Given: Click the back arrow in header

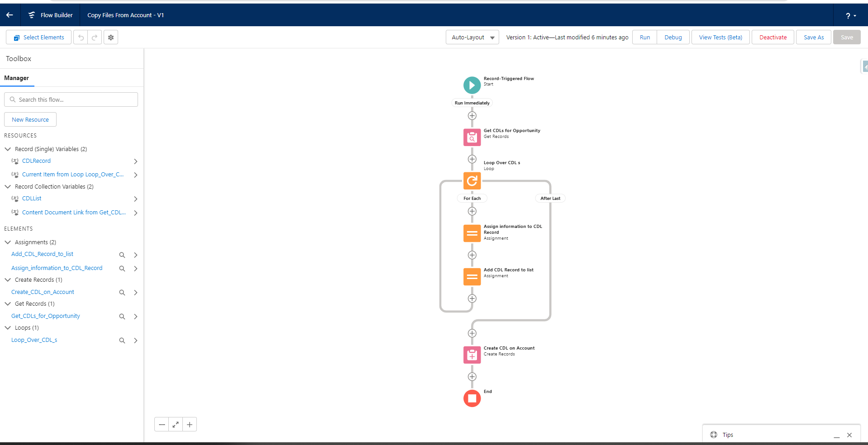Looking at the screenshot, I should pos(10,15).
